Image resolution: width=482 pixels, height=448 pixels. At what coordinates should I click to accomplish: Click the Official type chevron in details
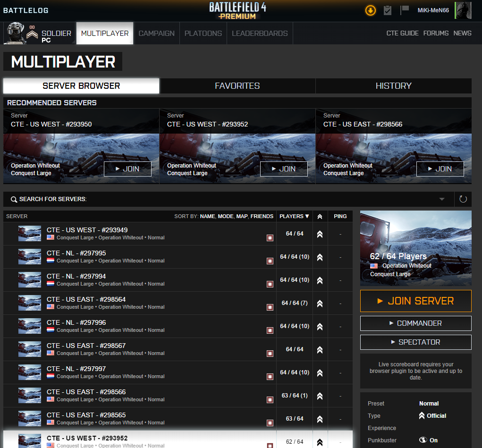click(x=422, y=416)
